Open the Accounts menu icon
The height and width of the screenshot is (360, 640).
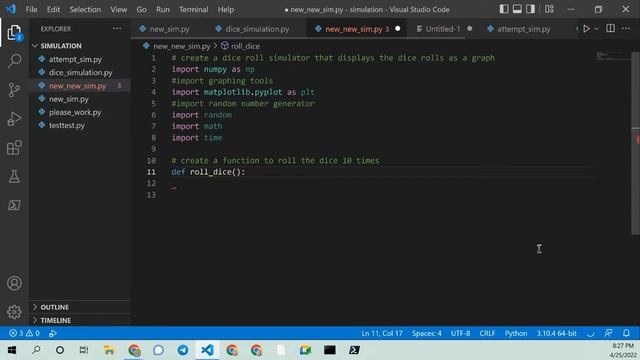(x=14, y=283)
